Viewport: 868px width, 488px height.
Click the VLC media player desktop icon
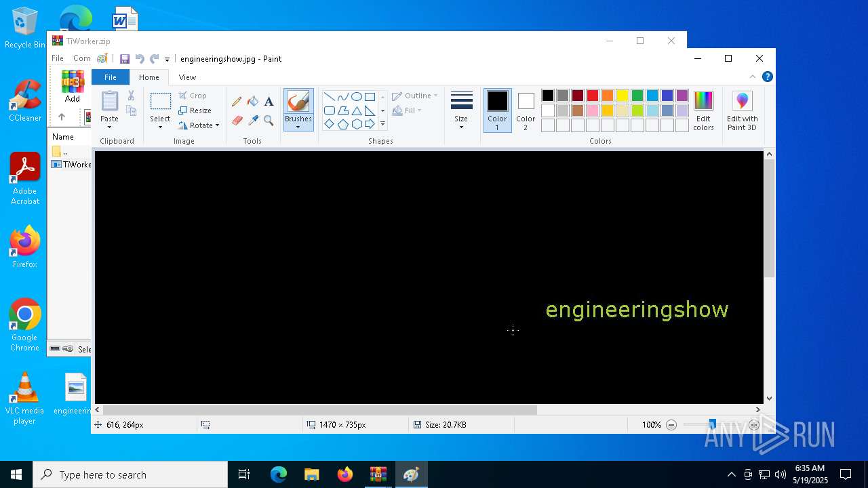point(24,399)
